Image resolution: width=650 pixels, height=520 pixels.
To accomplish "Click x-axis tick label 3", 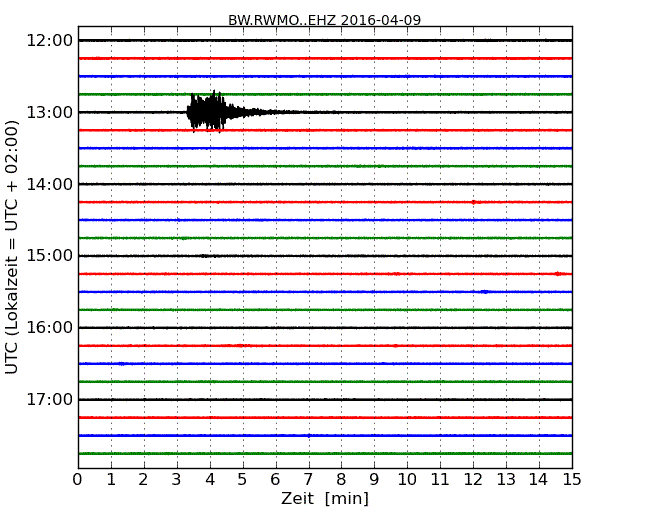I will click(x=177, y=480).
